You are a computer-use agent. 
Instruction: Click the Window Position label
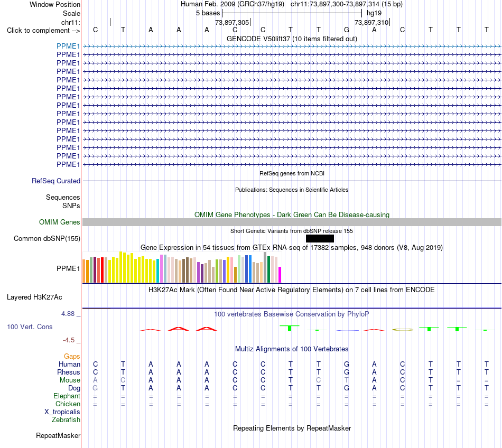click(55, 5)
